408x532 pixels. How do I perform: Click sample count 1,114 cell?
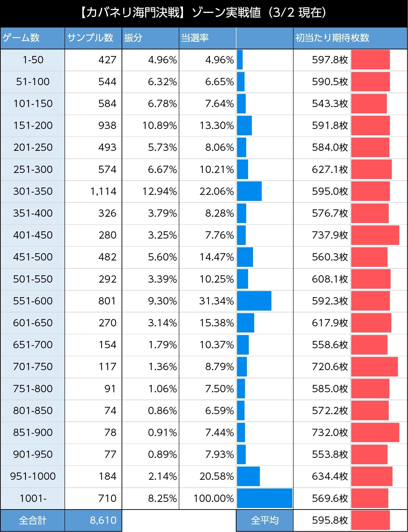click(103, 191)
